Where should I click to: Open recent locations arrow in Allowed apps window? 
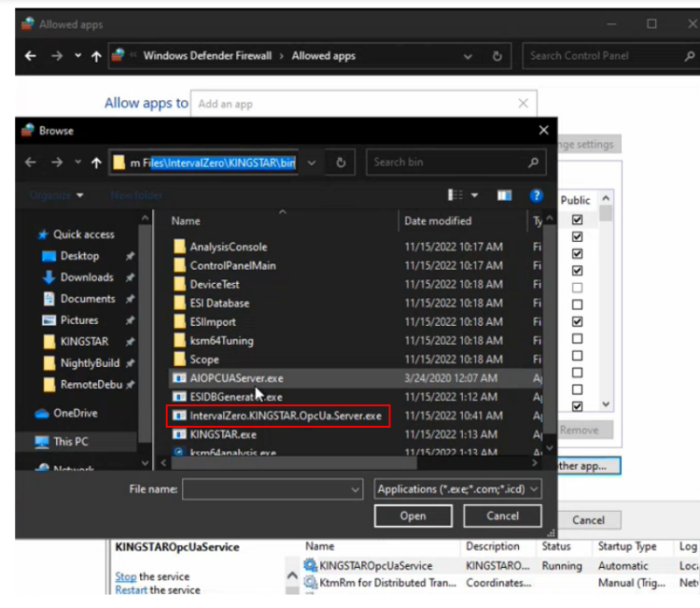click(78, 55)
